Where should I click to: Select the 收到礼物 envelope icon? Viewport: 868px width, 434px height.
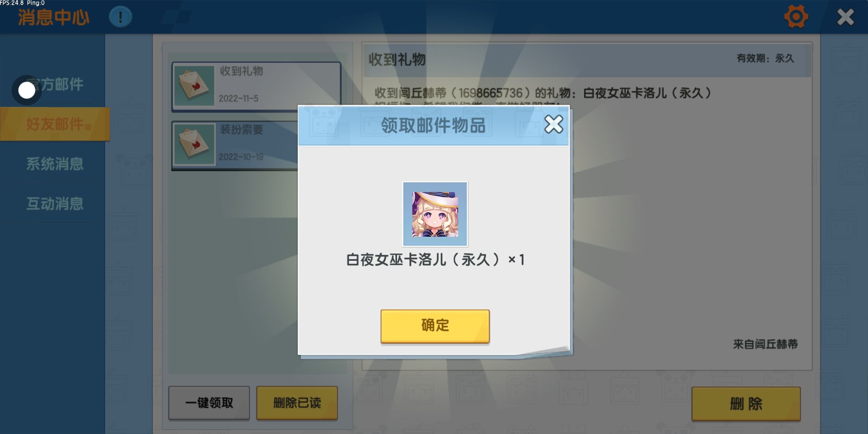[x=194, y=86]
